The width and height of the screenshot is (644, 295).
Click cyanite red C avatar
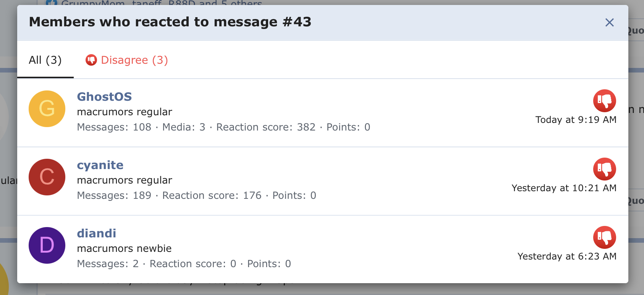point(47,177)
